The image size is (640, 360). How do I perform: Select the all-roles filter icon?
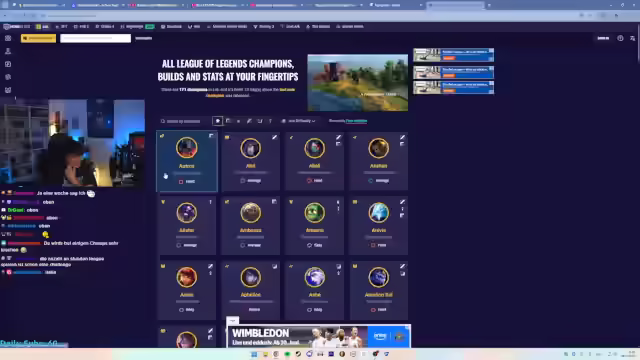coord(218,121)
